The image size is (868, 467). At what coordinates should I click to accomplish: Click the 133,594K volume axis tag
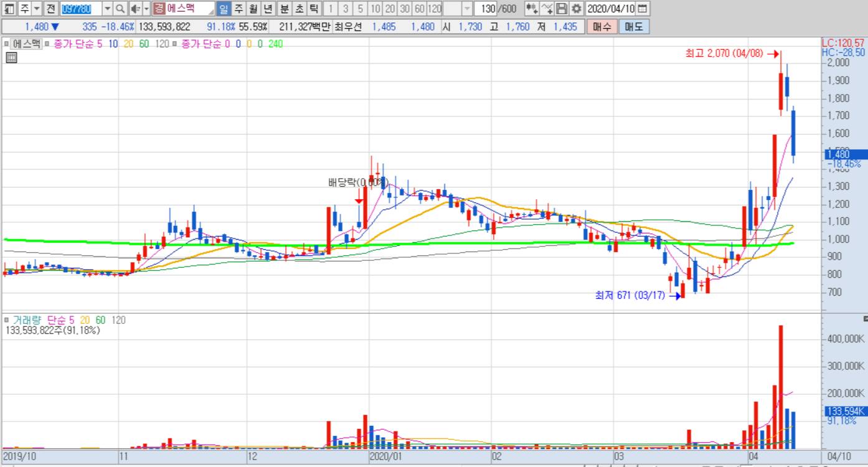click(x=845, y=411)
